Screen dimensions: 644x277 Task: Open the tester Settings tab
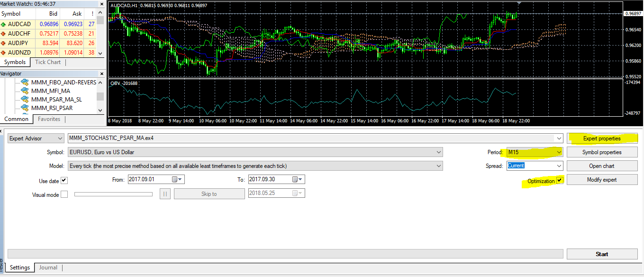(x=20, y=268)
